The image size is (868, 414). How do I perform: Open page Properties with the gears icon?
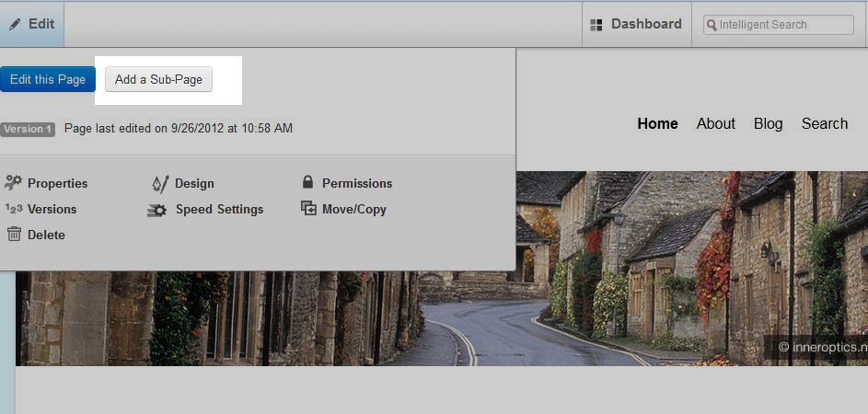13,183
